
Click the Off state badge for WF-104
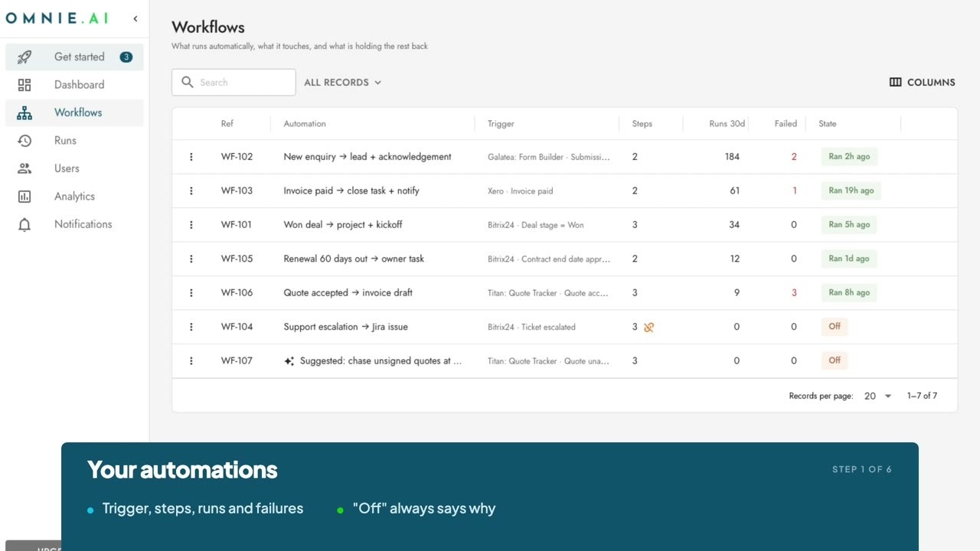(x=835, y=327)
